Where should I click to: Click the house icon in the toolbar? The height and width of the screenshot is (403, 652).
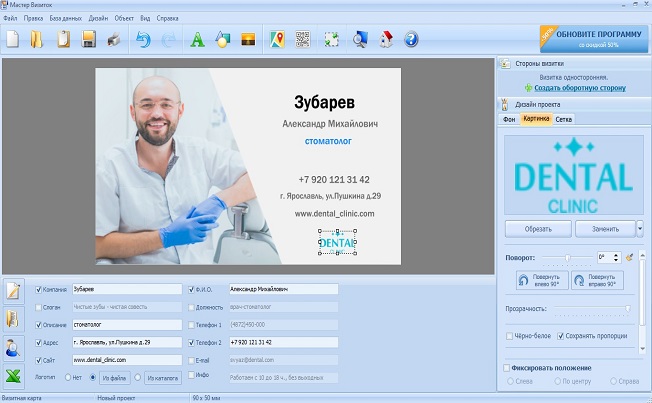(x=386, y=40)
